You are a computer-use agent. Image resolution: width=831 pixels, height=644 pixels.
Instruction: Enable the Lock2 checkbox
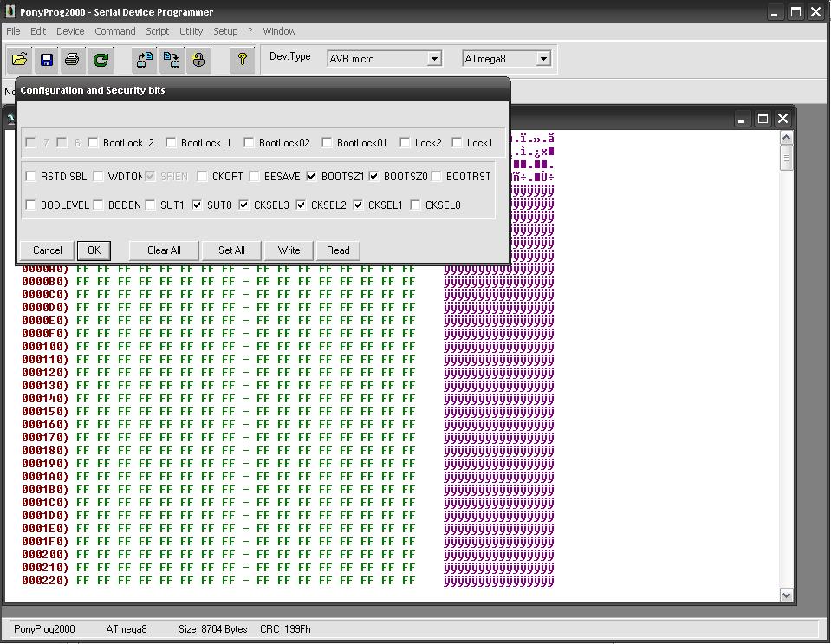(405, 142)
